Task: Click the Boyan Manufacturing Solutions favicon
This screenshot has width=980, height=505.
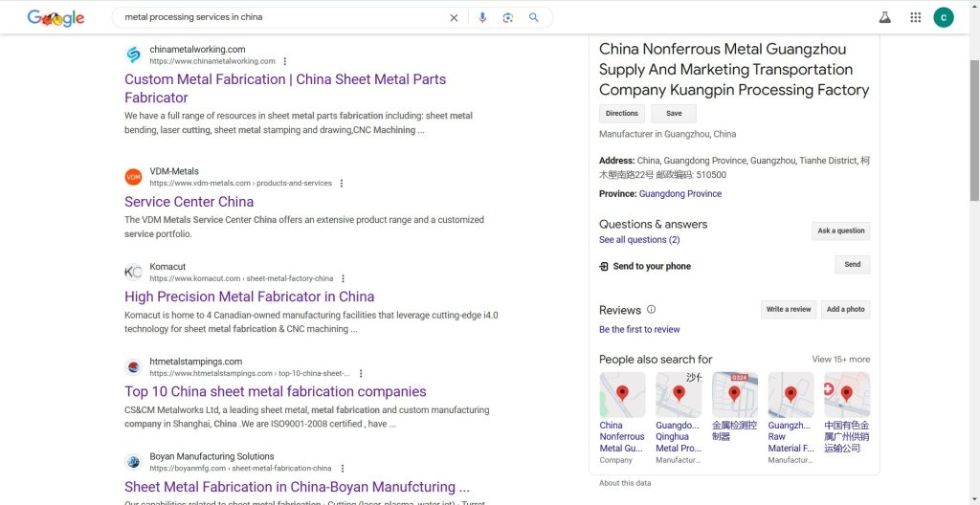Action: coord(133,462)
